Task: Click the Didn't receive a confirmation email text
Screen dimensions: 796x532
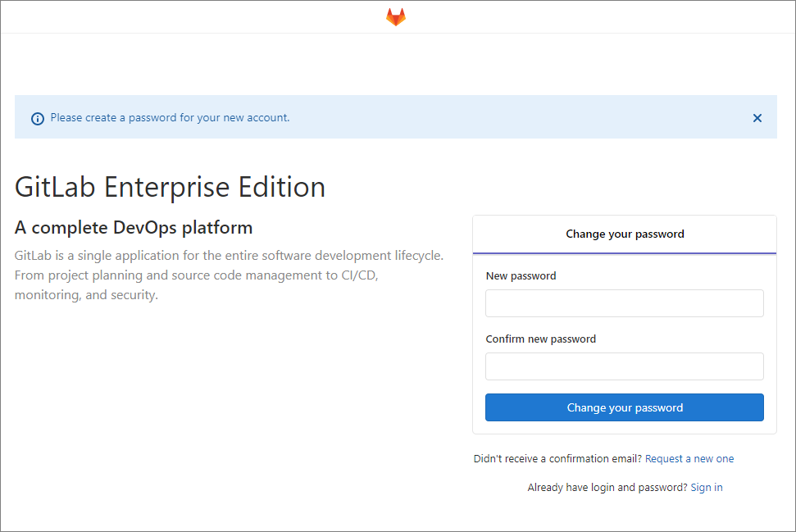Action: pos(557,459)
